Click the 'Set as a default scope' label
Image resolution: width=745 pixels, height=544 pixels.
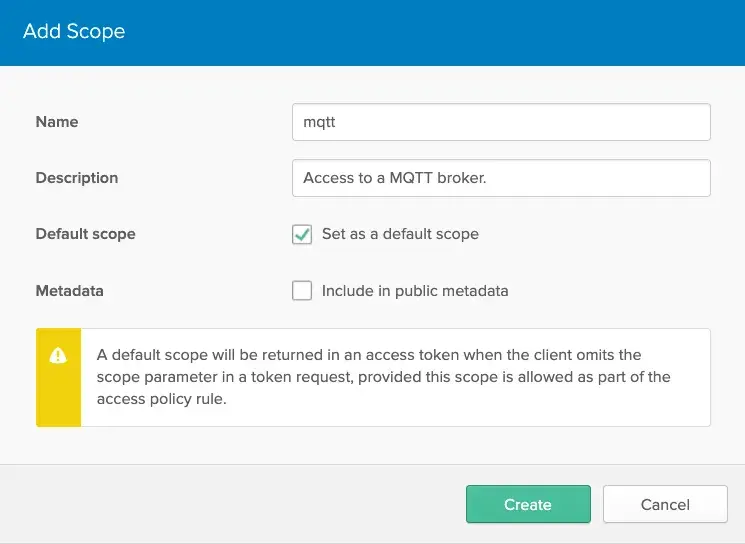coord(401,234)
